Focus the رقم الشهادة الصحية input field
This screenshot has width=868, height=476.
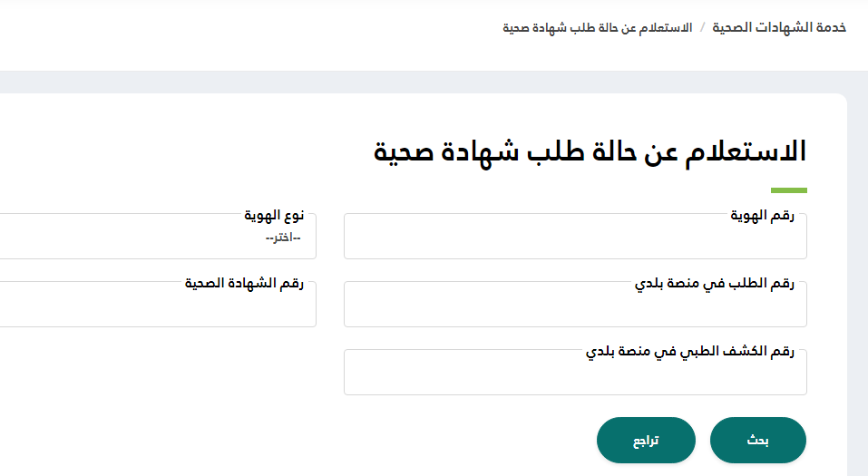154,307
